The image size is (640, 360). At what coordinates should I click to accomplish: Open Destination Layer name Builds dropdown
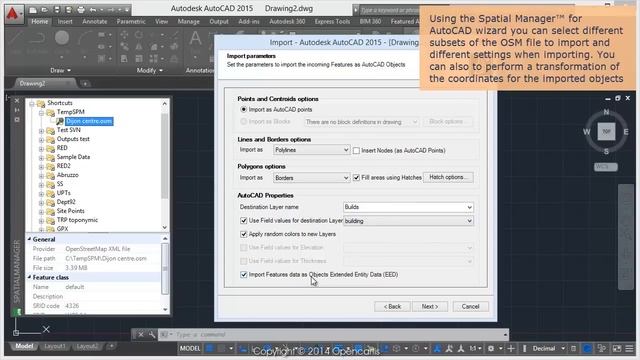click(408, 207)
